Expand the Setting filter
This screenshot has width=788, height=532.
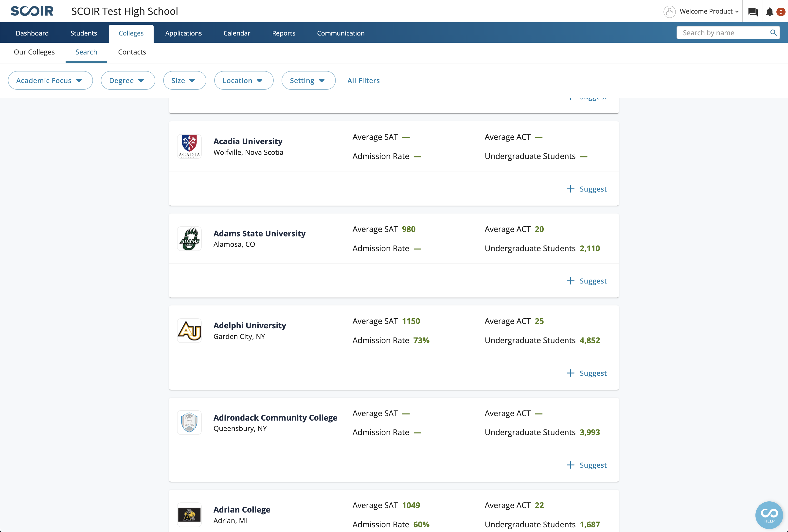[308, 80]
